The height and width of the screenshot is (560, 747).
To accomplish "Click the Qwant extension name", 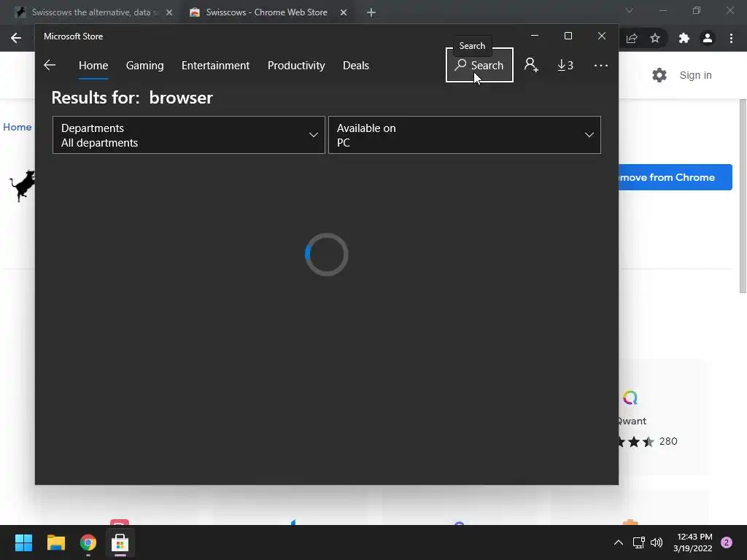I will (632, 421).
